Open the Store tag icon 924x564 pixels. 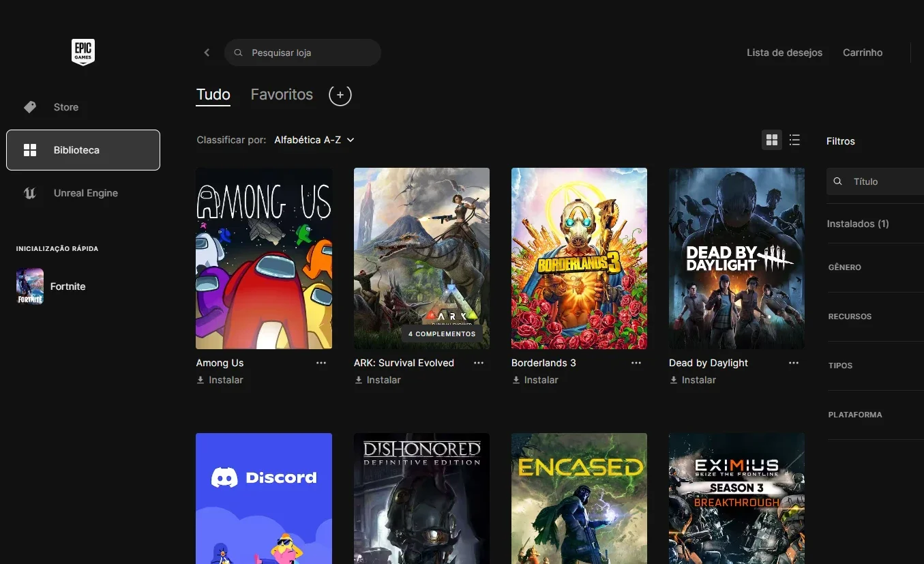(x=30, y=107)
